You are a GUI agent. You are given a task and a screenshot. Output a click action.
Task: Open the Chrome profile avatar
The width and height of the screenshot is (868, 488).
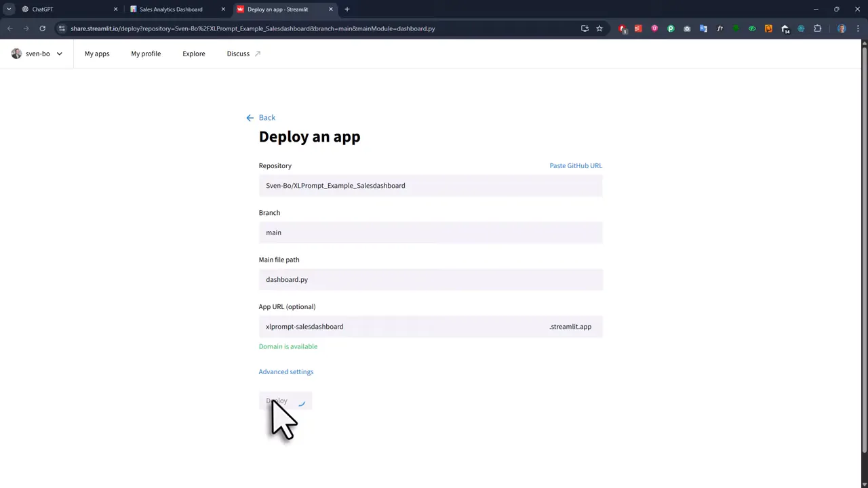click(x=841, y=28)
